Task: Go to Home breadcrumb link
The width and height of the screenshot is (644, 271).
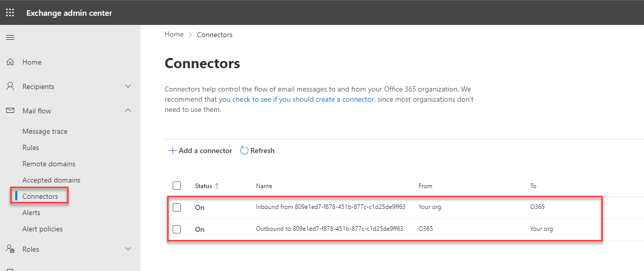Action: tap(174, 35)
